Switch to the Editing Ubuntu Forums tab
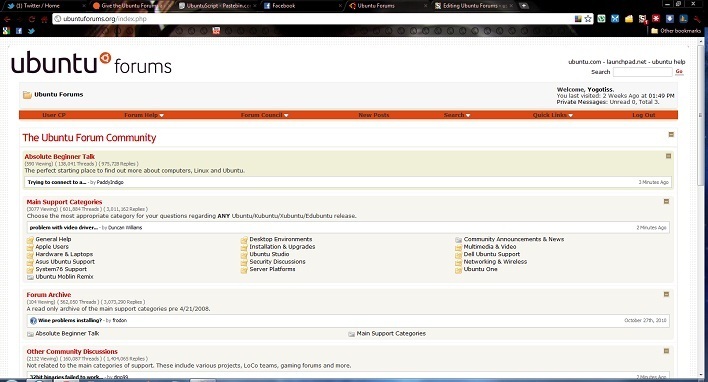 pyautogui.click(x=473, y=6)
